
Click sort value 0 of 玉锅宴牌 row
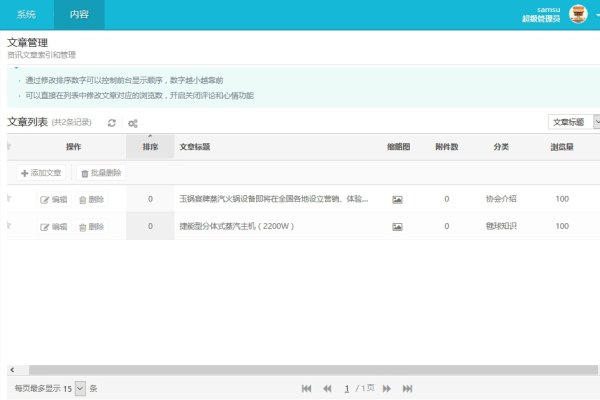(150, 199)
